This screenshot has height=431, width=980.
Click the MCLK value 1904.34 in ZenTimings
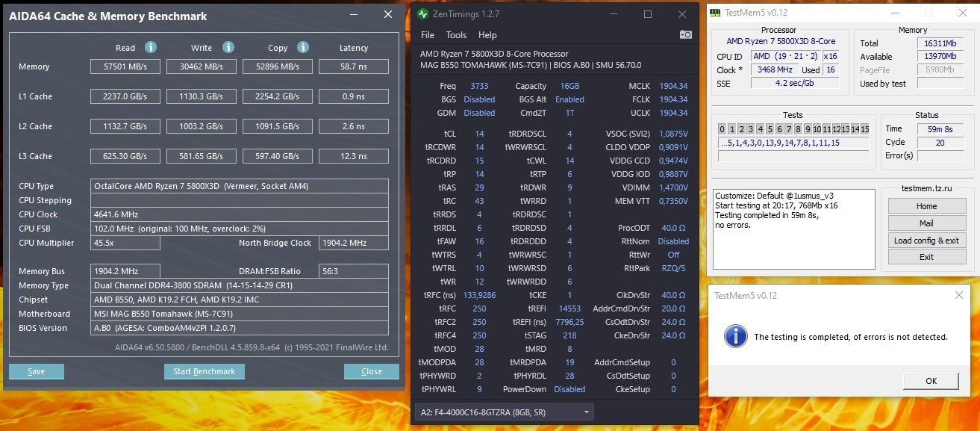click(673, 86)
